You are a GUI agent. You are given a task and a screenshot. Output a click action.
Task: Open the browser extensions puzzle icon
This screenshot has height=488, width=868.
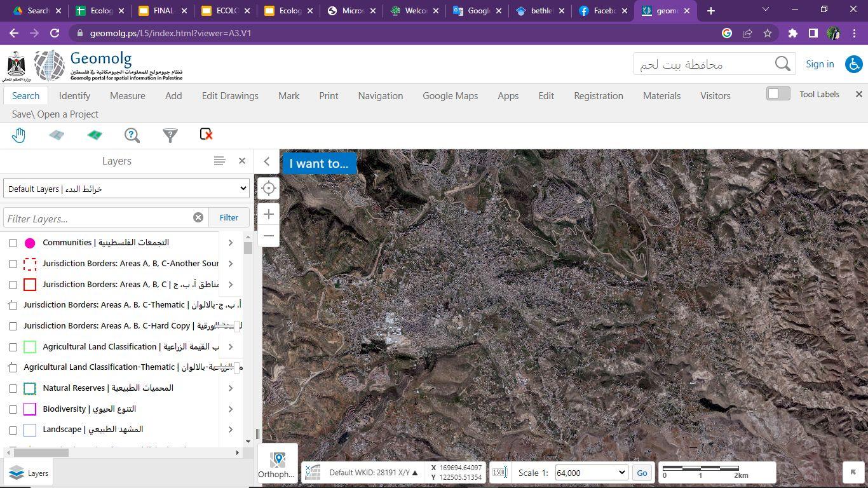pos(792,33)
